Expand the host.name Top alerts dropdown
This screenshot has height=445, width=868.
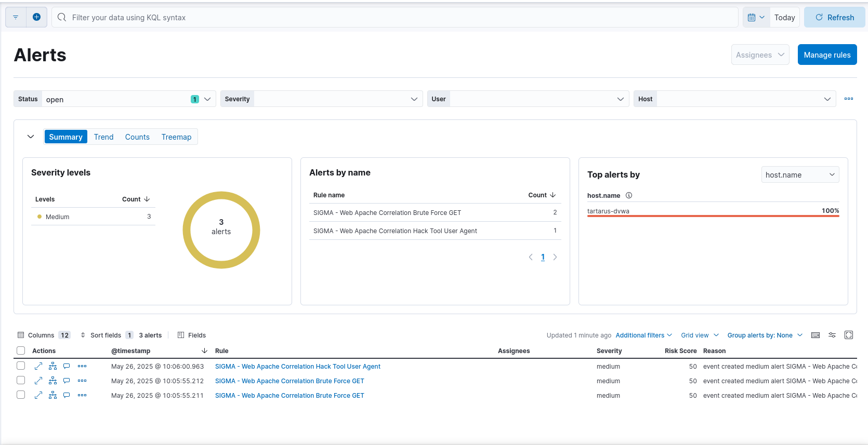(x=800, y=175)
